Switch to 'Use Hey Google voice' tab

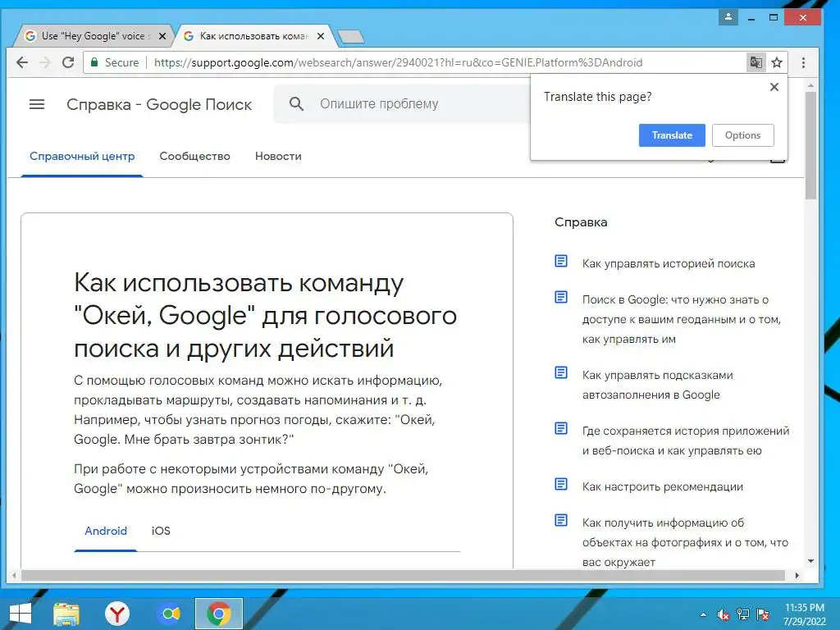[x=94, y=36]
